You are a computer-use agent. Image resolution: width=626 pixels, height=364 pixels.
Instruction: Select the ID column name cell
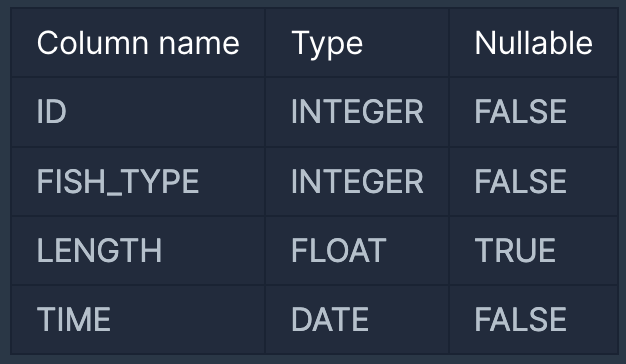pos(138,112)
